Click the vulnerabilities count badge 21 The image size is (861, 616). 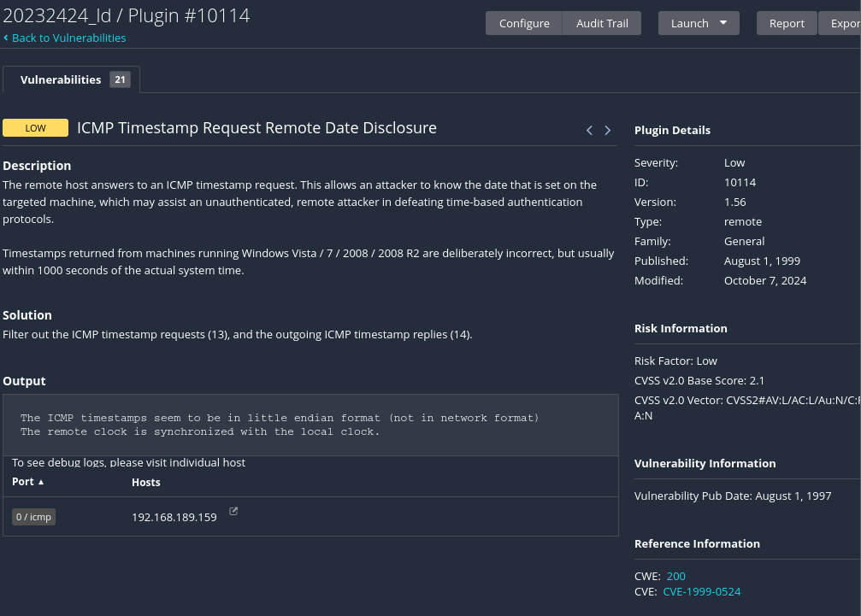(x=120, y=79)
